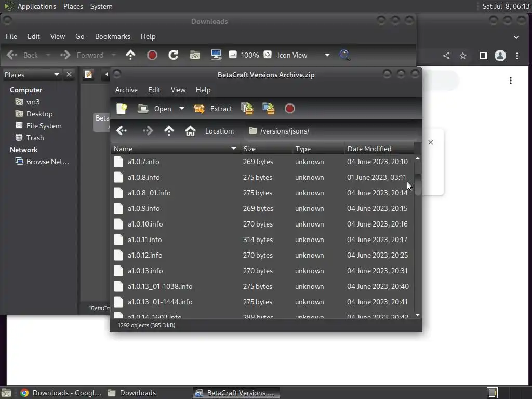Add a folder to archive icon

[x=269, y=109]
